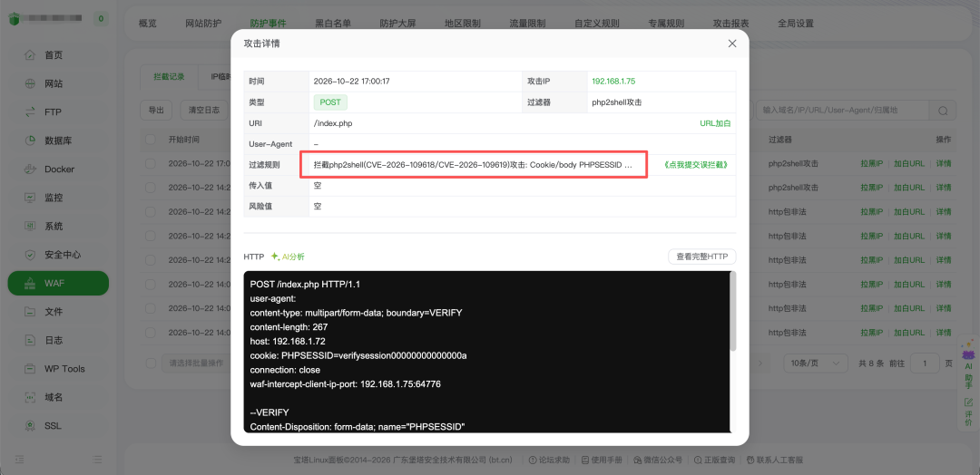
Task: Click the filter rule text 拦截php2shell
Action: point(473,165)
